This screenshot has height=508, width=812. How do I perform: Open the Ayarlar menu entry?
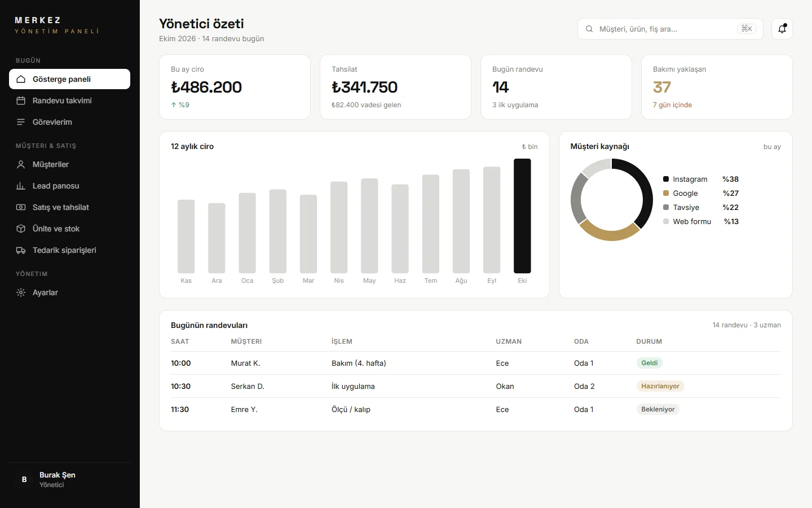pyautogui.click(x=69, y=292)
